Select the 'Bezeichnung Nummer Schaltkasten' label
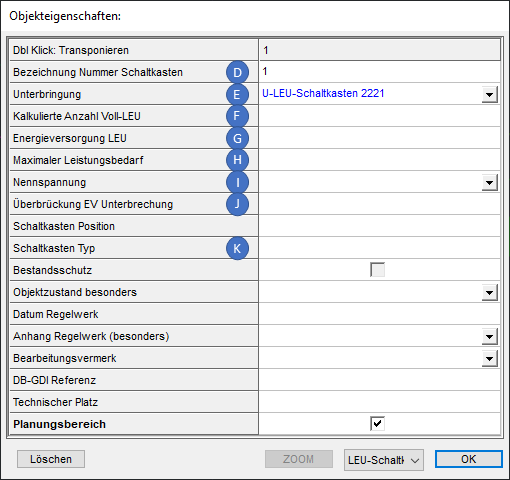 (98, 72)
